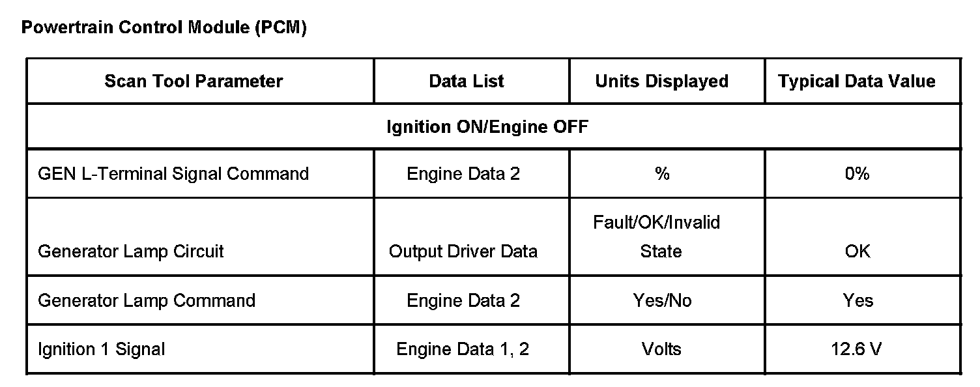Select the 12.6 V typical value

coord(856,349)
